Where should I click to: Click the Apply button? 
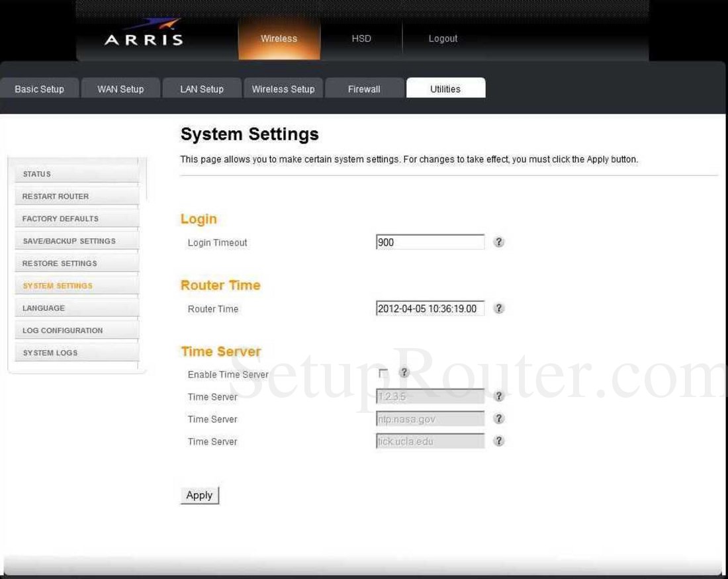200,494
